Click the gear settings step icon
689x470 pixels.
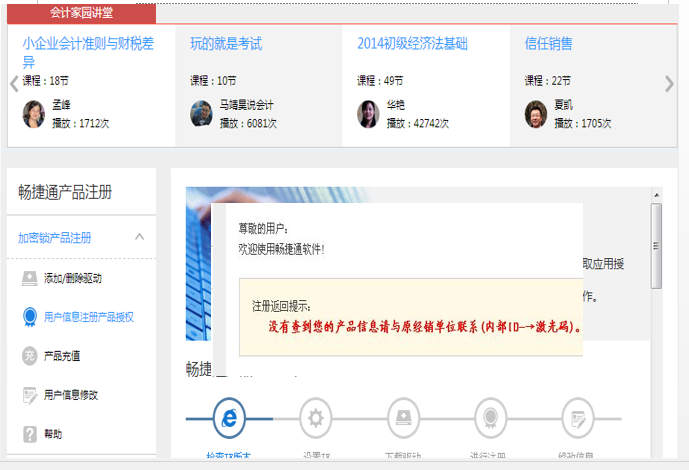point(316,417)
